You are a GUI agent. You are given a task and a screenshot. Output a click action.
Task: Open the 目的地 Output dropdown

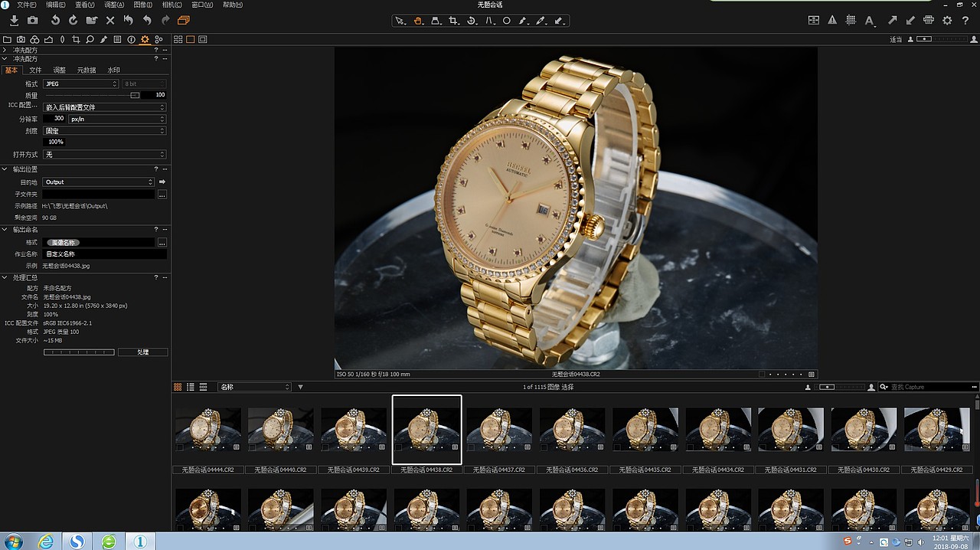[x=99, y=182]
